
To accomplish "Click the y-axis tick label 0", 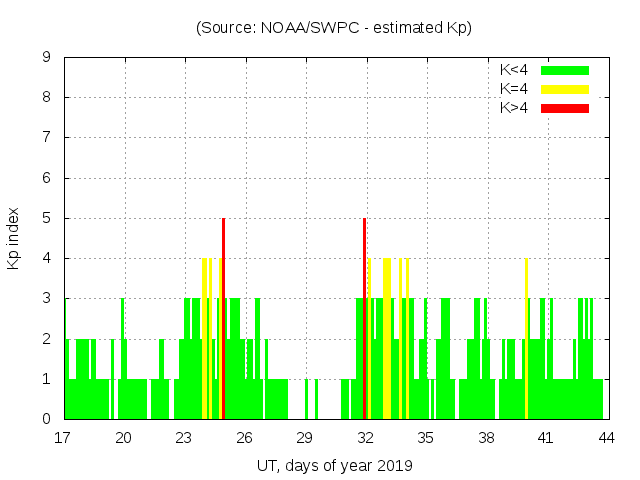I will [47, 419].
